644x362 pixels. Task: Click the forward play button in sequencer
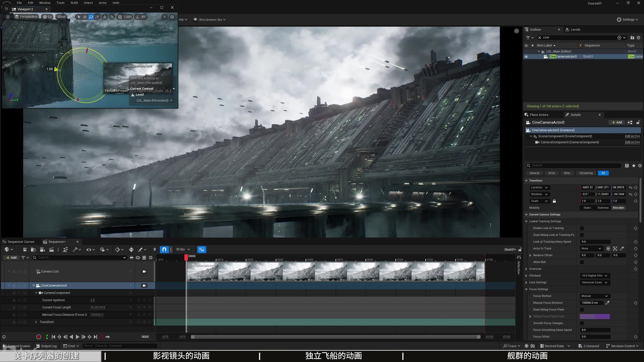pos(77,337)
